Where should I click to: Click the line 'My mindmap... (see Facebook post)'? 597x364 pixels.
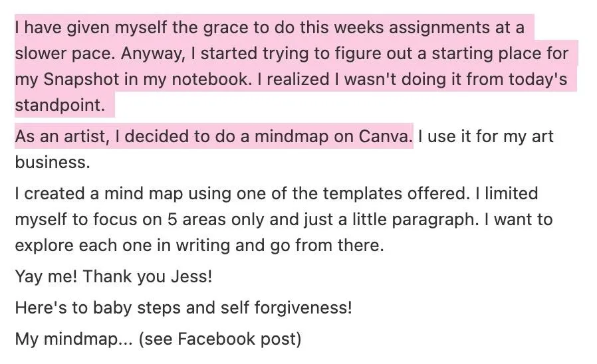point(158,339)
